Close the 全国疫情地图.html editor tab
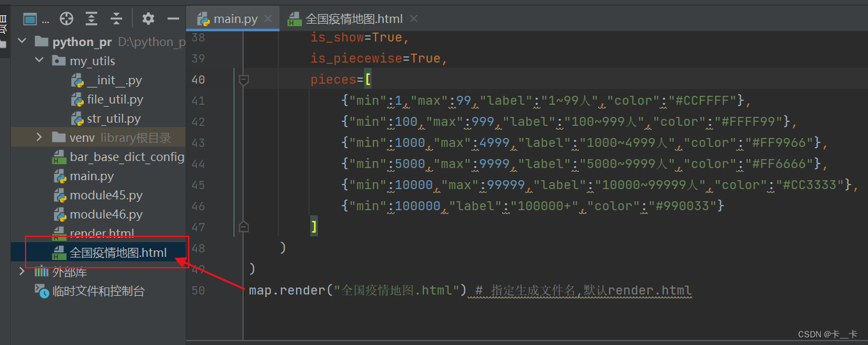868x345 pixels. pos(414,19)
